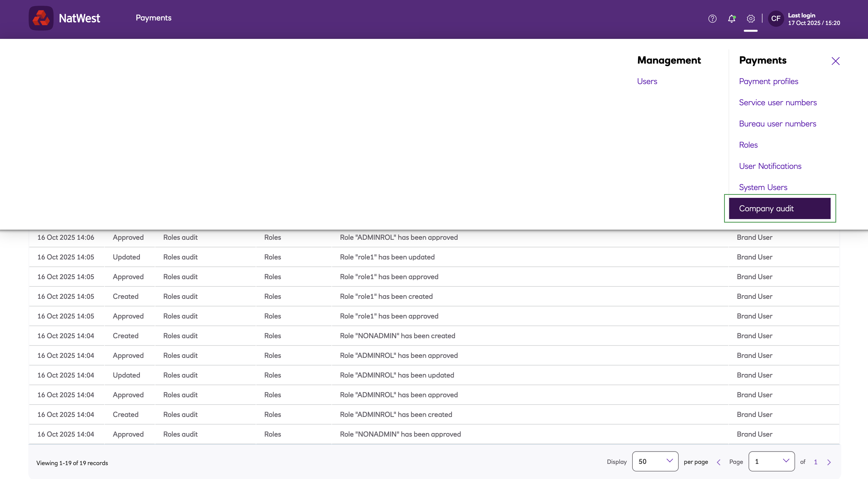Open the CF user avatar
Screen dimensions: 868x479
pos(776,18)
